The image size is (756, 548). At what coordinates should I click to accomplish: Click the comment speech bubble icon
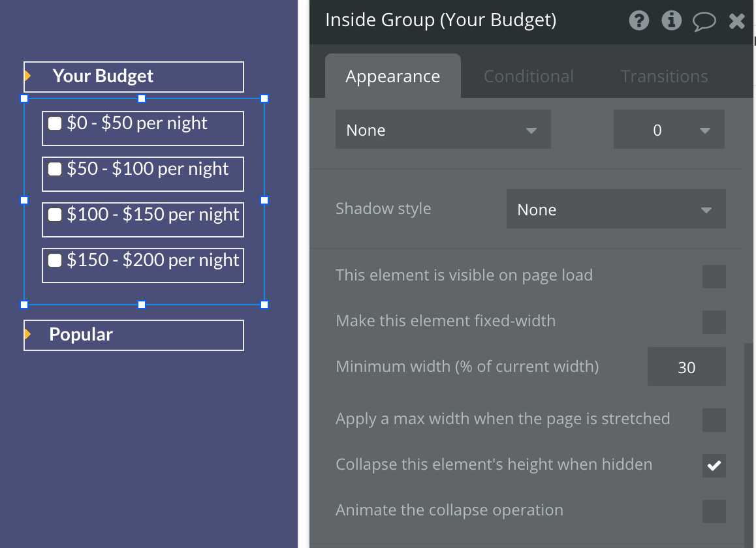coord(704,22)
